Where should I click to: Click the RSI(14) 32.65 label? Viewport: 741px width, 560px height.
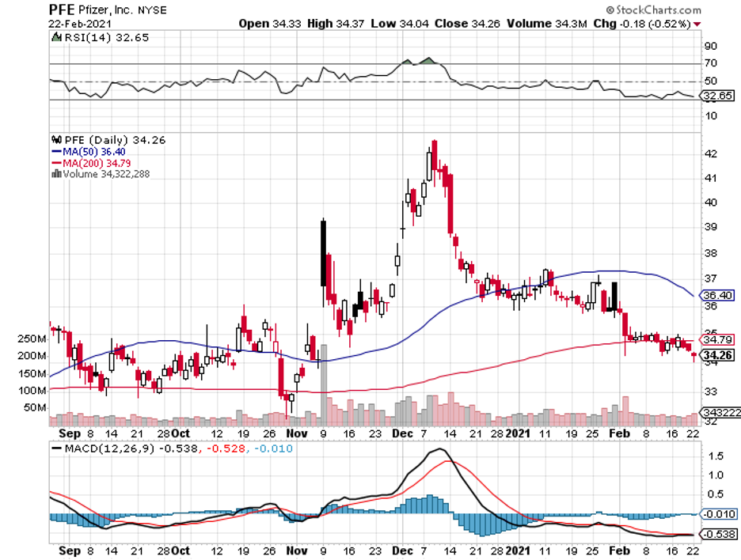[x=107, y=37]
